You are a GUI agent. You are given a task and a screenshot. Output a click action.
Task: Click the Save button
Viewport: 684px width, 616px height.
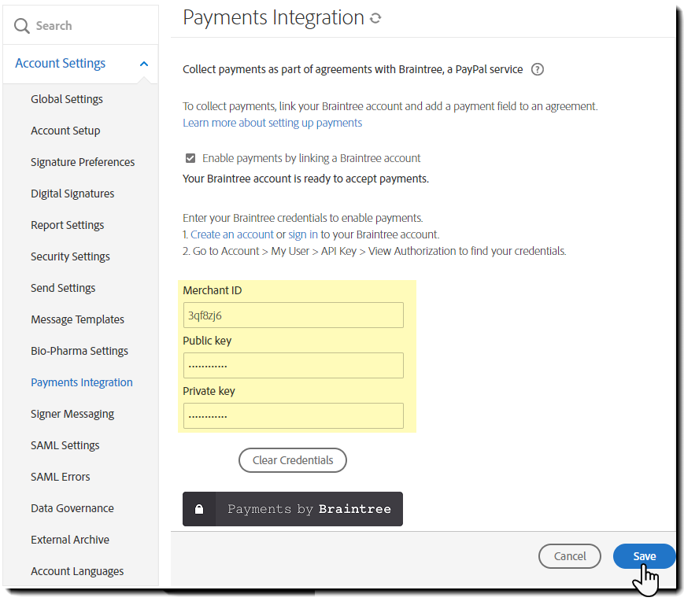pos(644,556)
